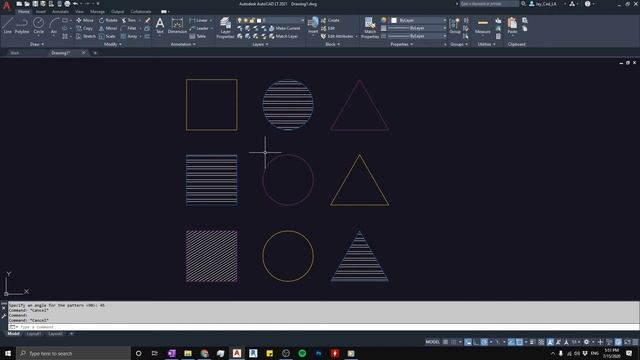The image size is (640, 360).
Task: Toggle grid display in status bar
Action: [x=445, y=342]
